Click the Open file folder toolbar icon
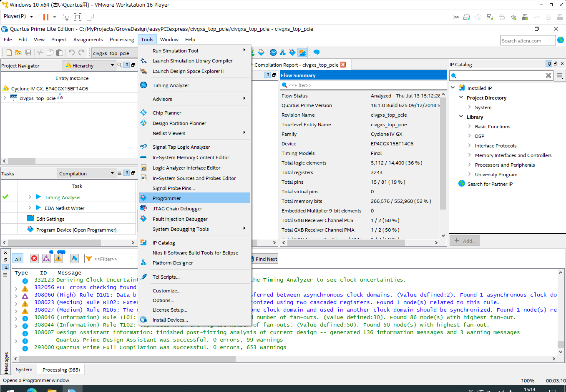This screenshot has height=392, width=566. pyautogui.click(x=18, y=52)
